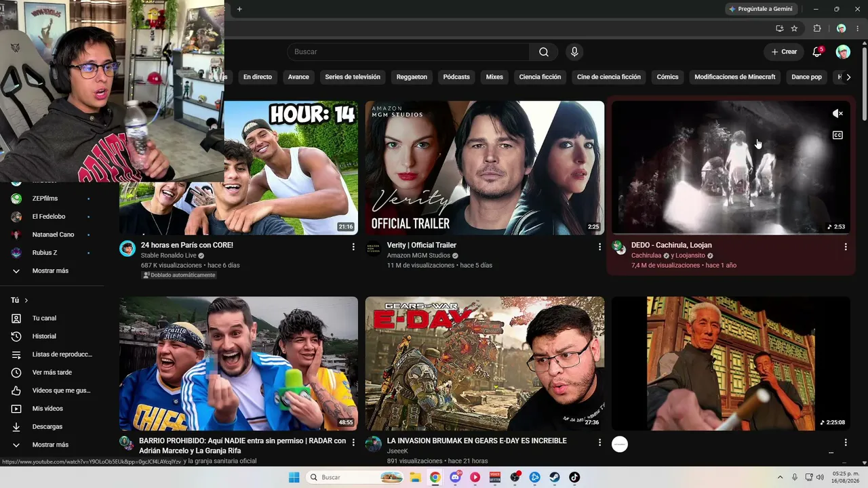Click the Stable Ronaldo Live channel avatar
Viewport: 868px width, 488px height.
(x=127, y=249)
